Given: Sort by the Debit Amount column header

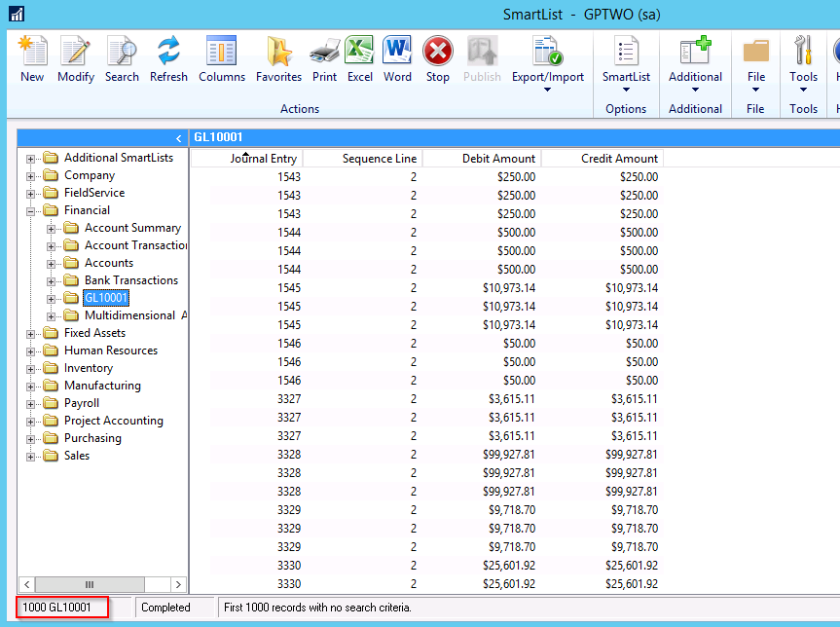Looking at the screenshot, I should point(482,159).
